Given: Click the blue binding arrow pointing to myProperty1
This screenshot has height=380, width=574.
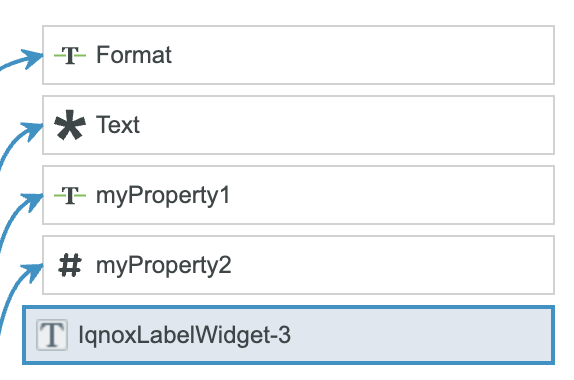Looking at the screenshot, I should pos(22,221).
